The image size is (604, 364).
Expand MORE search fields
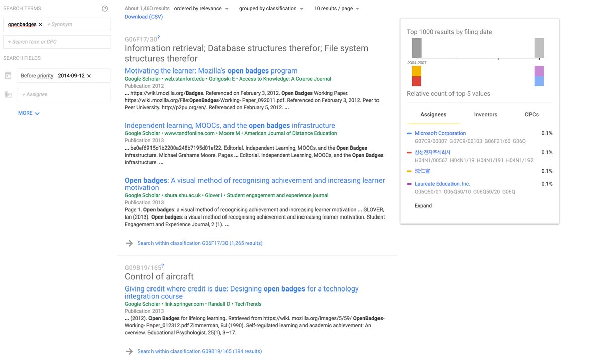coord(29,113)
